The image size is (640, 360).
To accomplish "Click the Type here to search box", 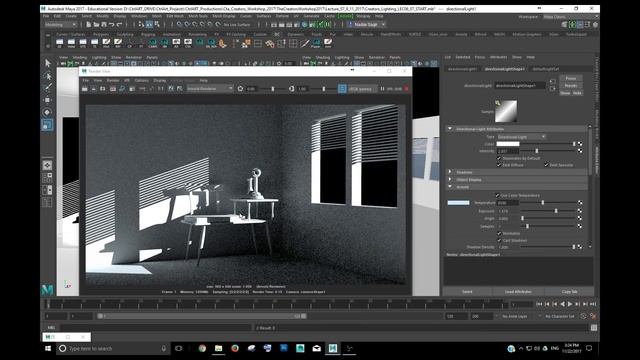I will tap(113, 348).
